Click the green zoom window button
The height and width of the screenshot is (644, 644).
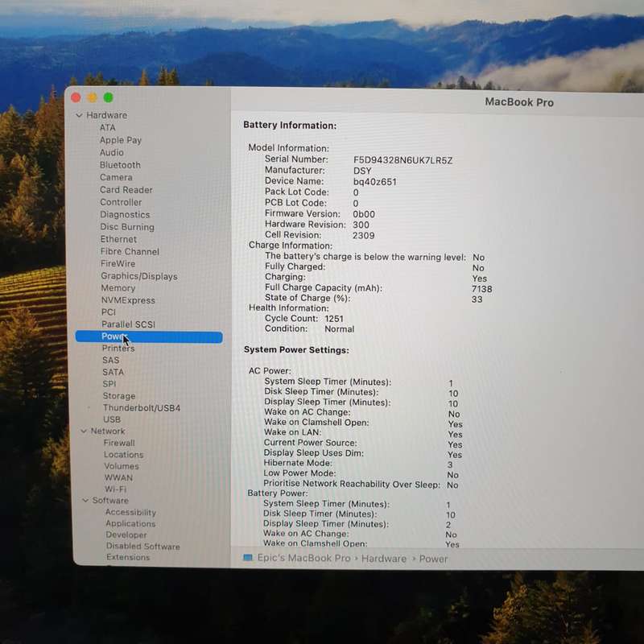click(x=109, y=97)
